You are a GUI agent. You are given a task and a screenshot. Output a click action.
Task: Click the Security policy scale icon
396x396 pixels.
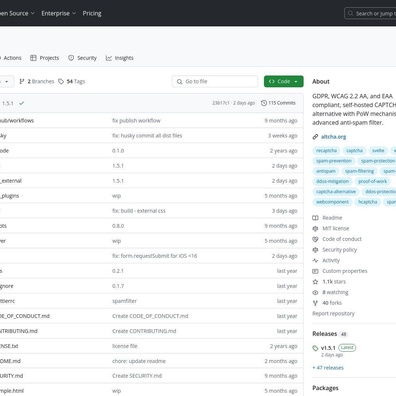(x=315, y=250)
